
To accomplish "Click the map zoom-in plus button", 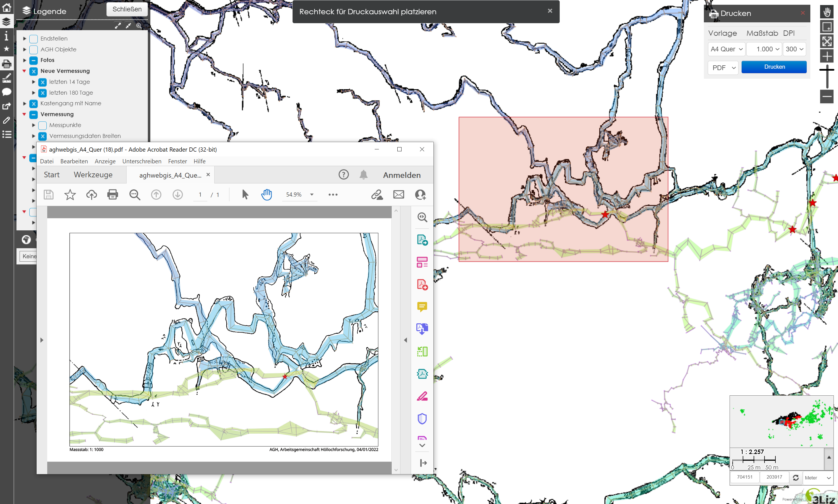I will point(827,56).
